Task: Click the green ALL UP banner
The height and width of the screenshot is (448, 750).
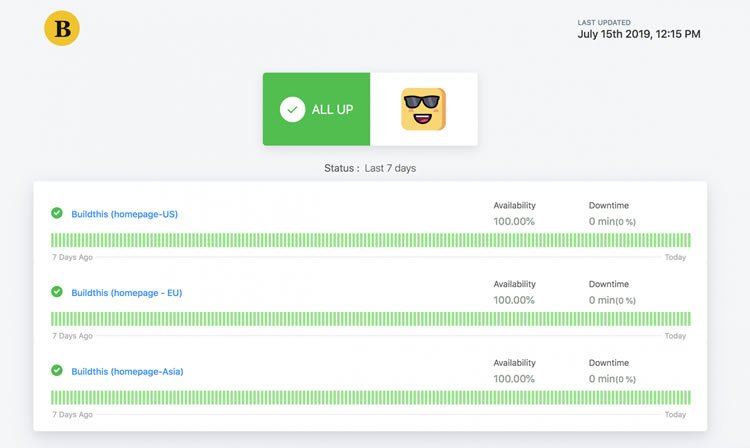Action: (316, 109)
